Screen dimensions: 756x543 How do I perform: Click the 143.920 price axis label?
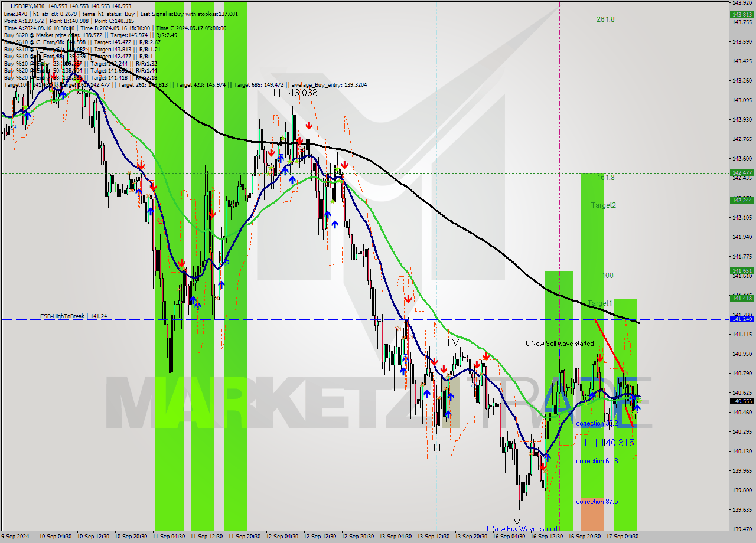pos(742,3)
